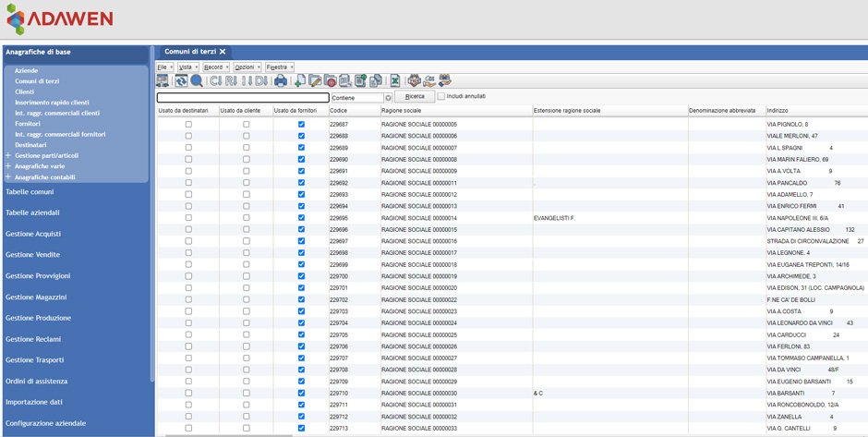Open Fornitori in the sidebar
The width and height of the screenshot is (868, 437).
pyautogui.click(x=28, y=124)
